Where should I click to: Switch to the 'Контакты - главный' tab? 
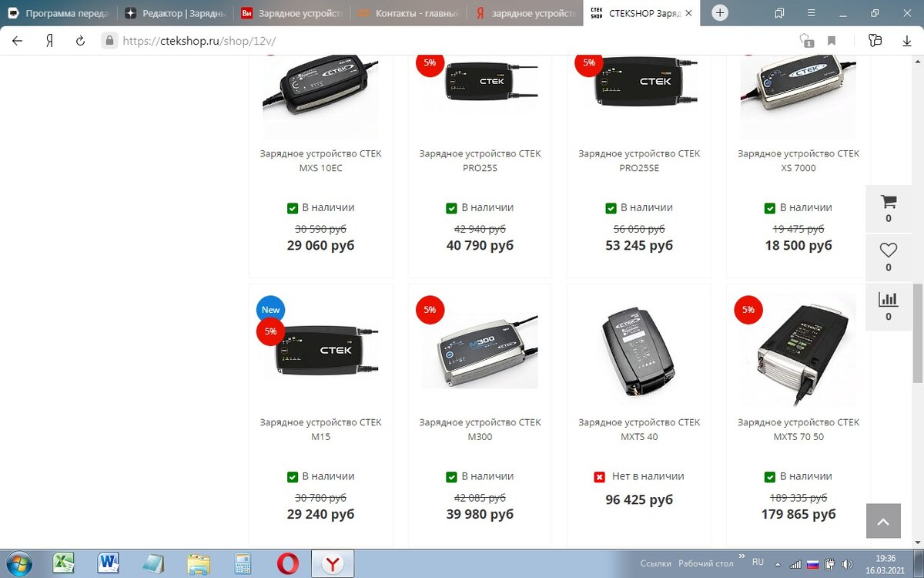pos(408,13)
